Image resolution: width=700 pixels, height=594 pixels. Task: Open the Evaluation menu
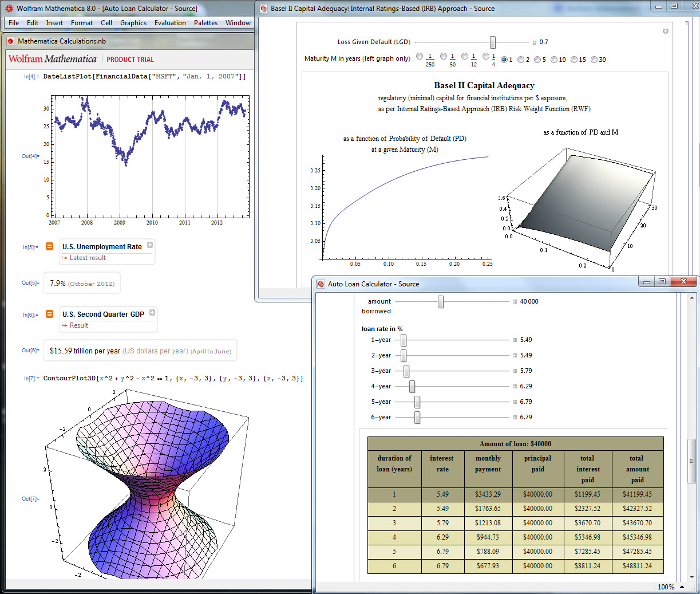pyautogui.click(x=170, y=23)
